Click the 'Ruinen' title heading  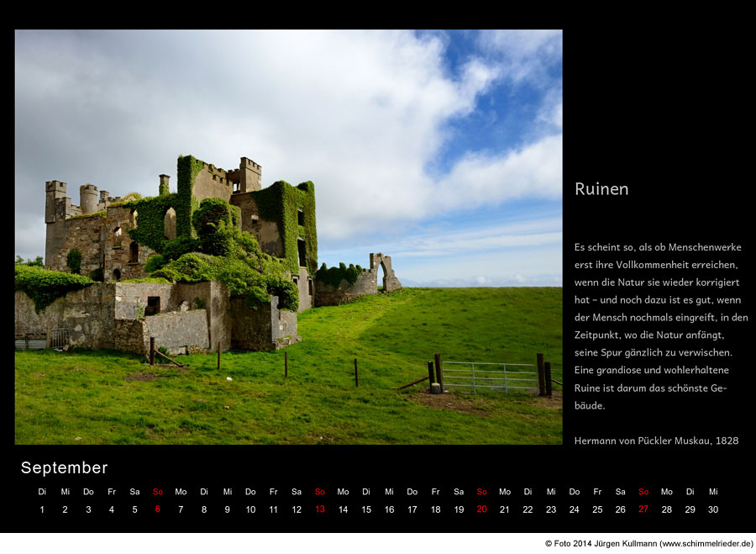[601, 189]
